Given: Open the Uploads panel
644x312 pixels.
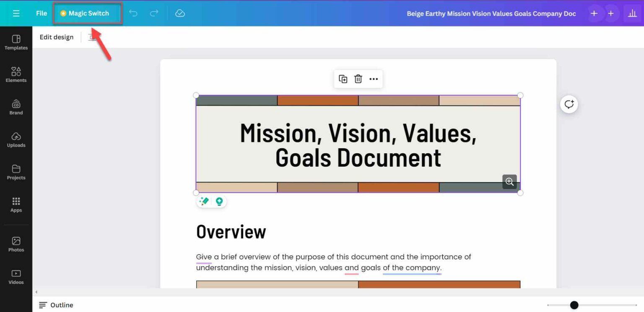Looking at the screenshot, I should point(16,139).
